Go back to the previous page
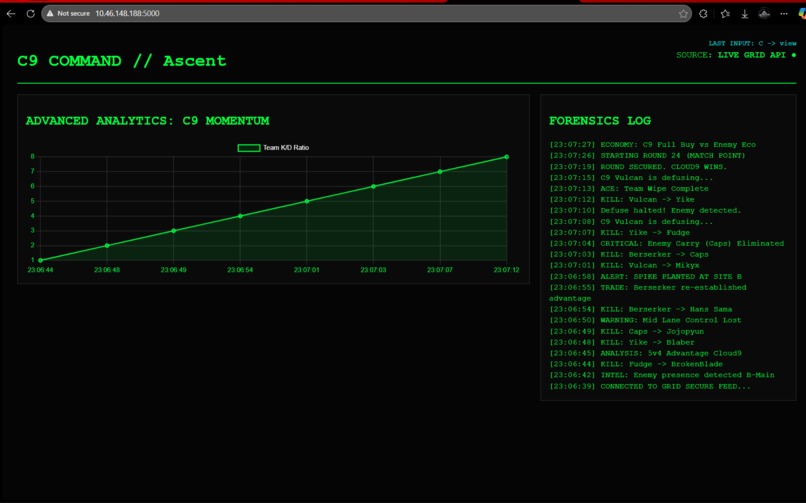806x503 pixels. coord(11,14)
